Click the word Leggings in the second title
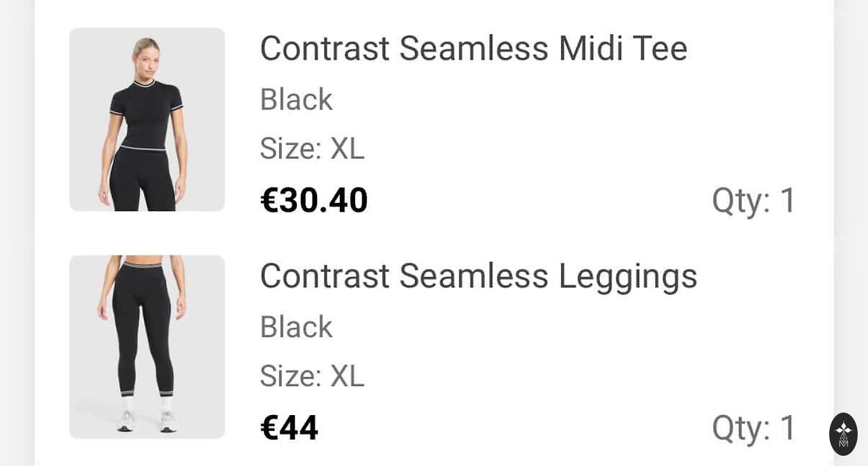The width and height of the screenshot is (868, 466). 628,276
